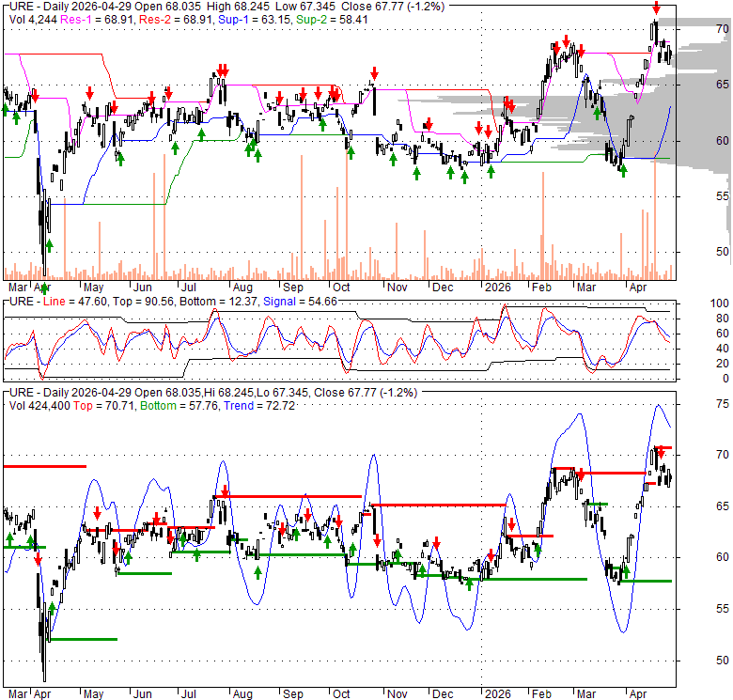
Task: Select the May label on top chart time axis
Action: [93, 288]
